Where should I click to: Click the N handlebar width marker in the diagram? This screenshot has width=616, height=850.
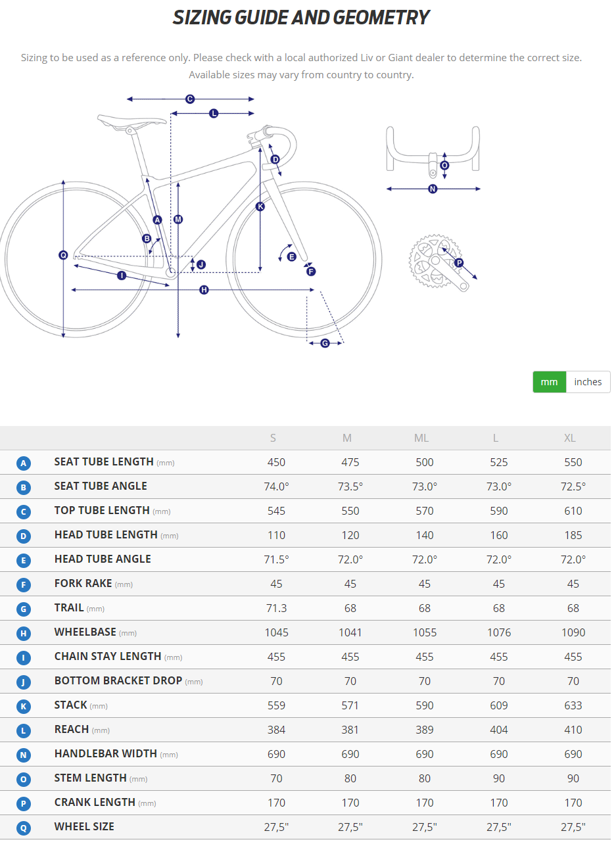(x=433, y=189)
